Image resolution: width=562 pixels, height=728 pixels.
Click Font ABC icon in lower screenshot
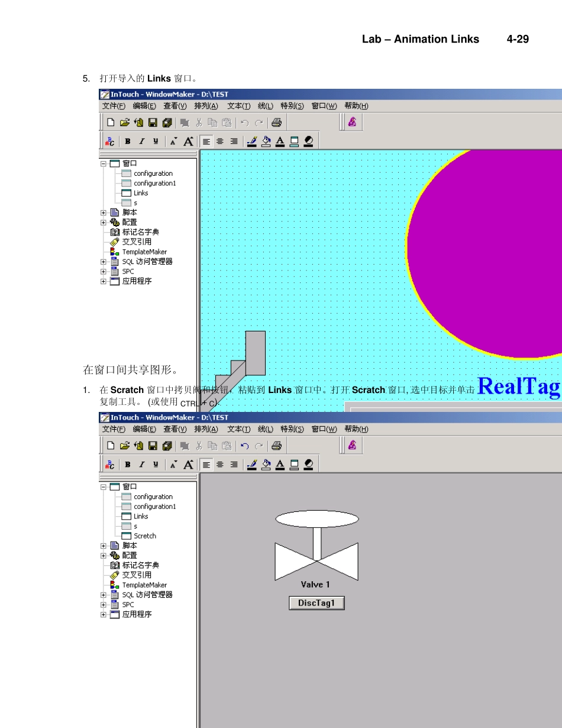pos(110,464)
